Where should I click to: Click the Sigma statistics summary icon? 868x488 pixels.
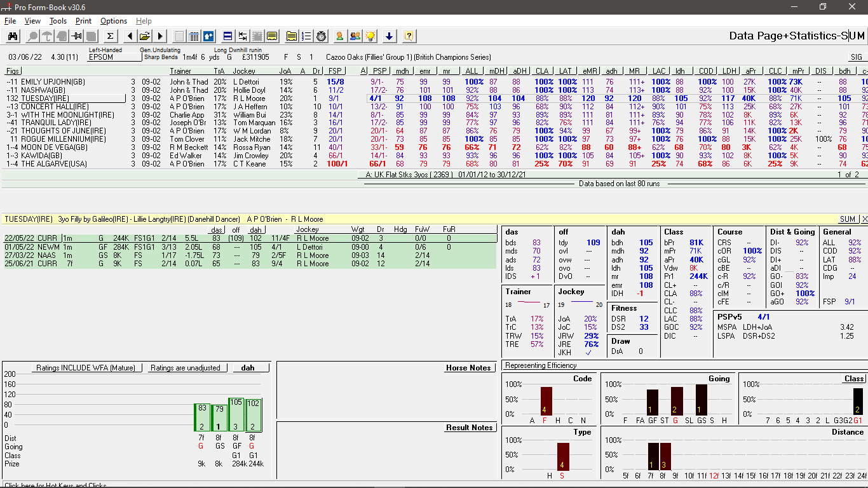pos(109,36)
